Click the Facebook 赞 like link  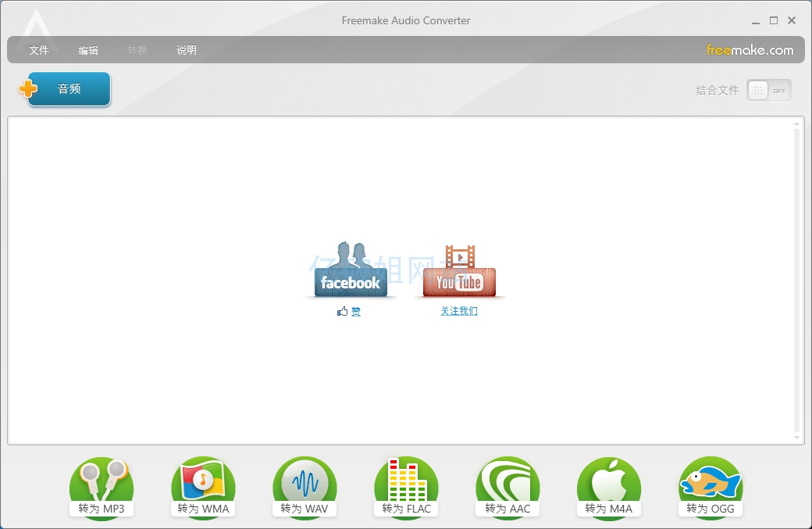[350, 311]
